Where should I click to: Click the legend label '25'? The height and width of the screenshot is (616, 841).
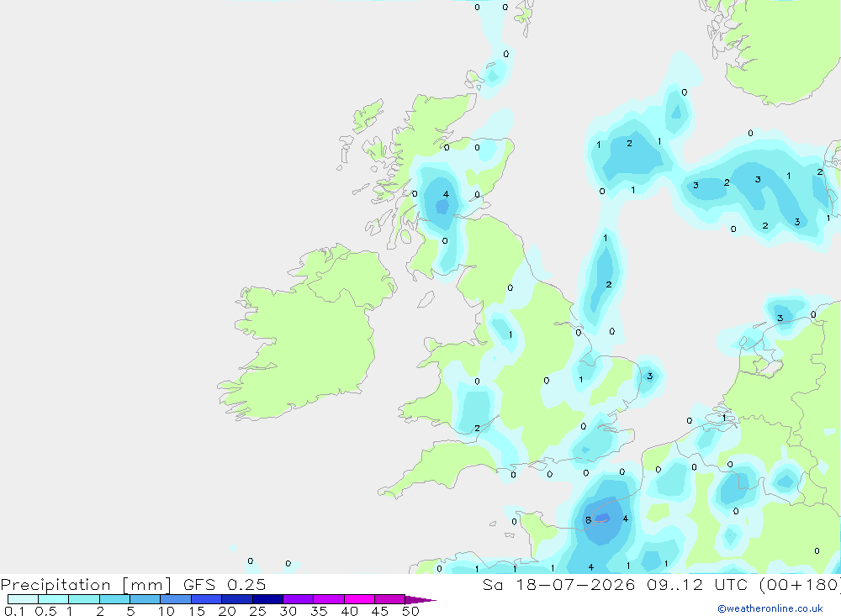click(x=258, y=611)
